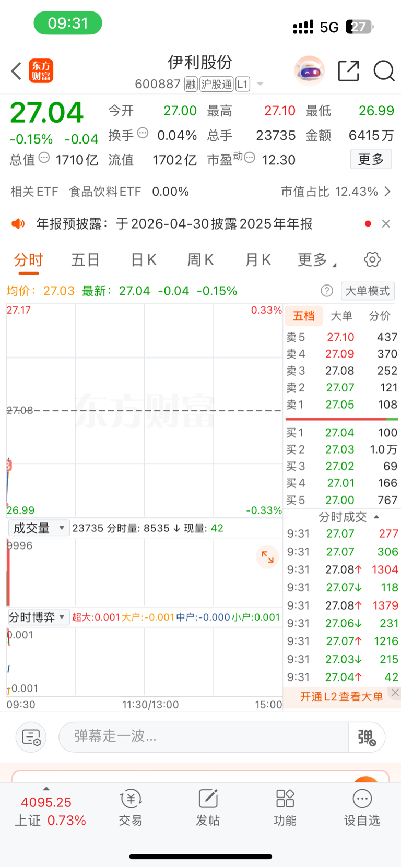Image resolution: width=401 pixels, height=868 pixels.
Task: Switch to 日K tab
Action: coord(144,259)
